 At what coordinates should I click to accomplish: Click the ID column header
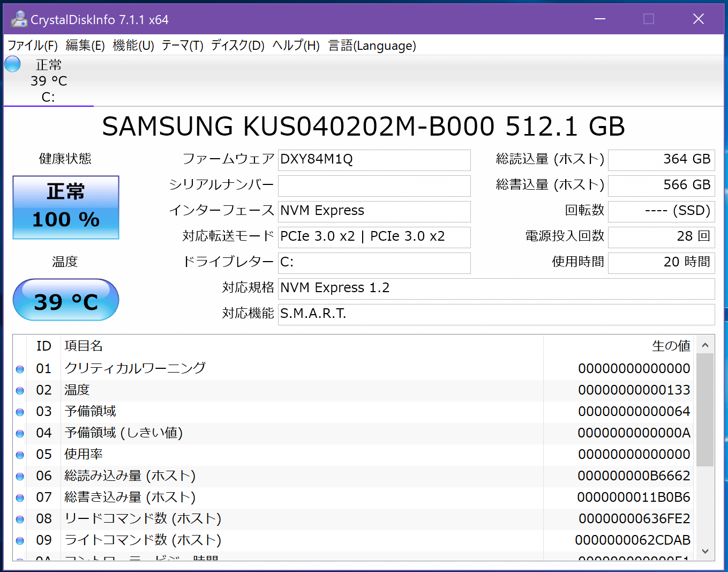point(44,346)
